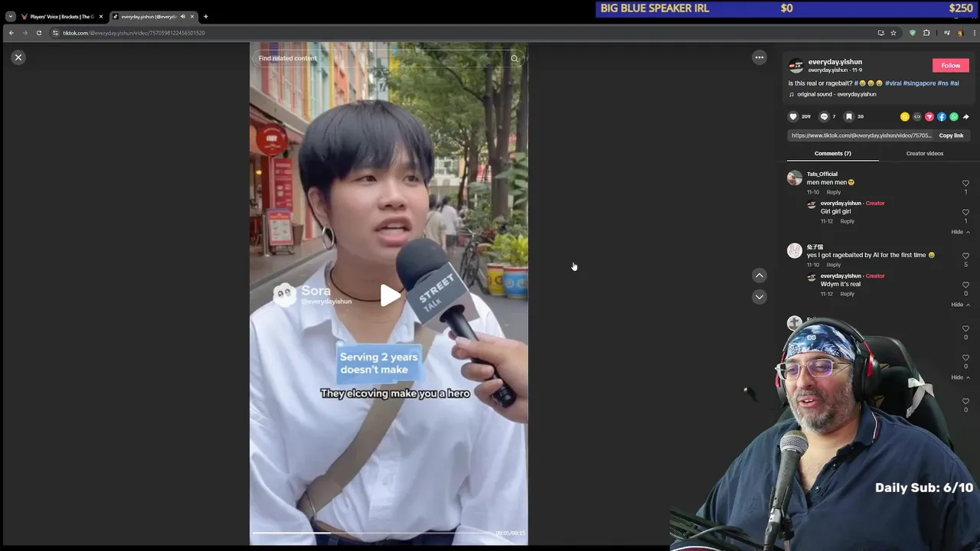Share the video to Facebook

(942, 117)
